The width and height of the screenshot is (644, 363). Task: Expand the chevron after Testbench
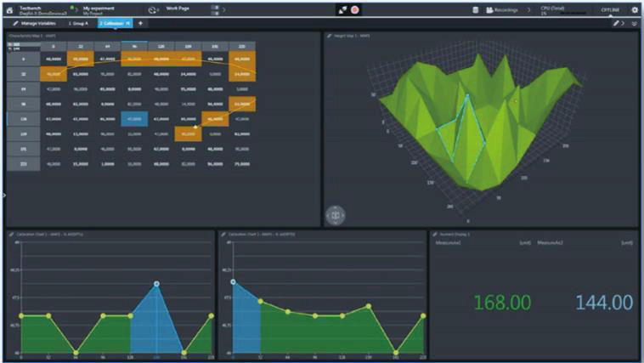(76, 10)
